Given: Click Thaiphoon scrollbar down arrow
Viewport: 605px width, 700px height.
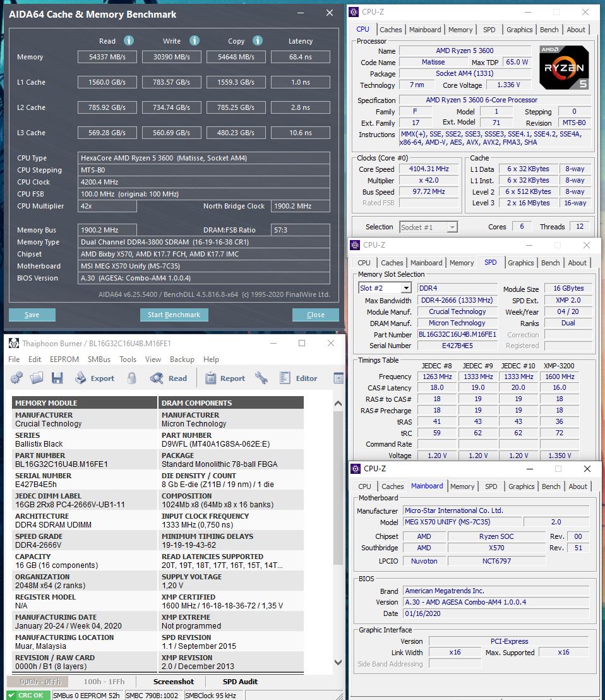Looking at the screenshot, I should click(338, 662).
